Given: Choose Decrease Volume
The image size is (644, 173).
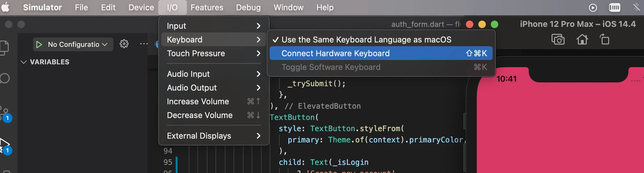Looking at the screenshot, I should 214,115.
